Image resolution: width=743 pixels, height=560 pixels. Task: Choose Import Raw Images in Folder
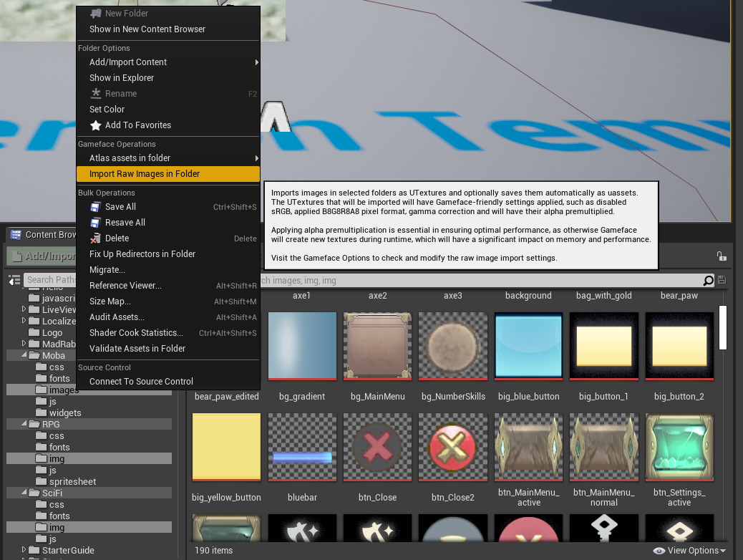click(x=167, y=174)
